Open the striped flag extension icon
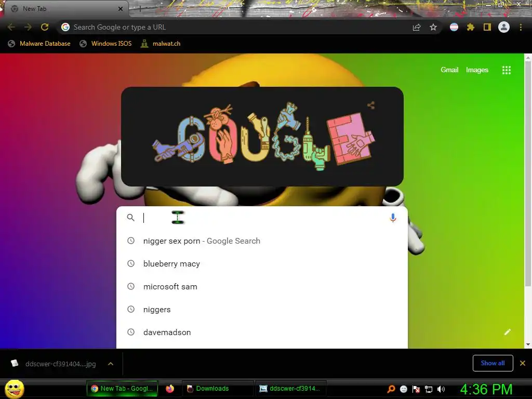 click(454, 27)
